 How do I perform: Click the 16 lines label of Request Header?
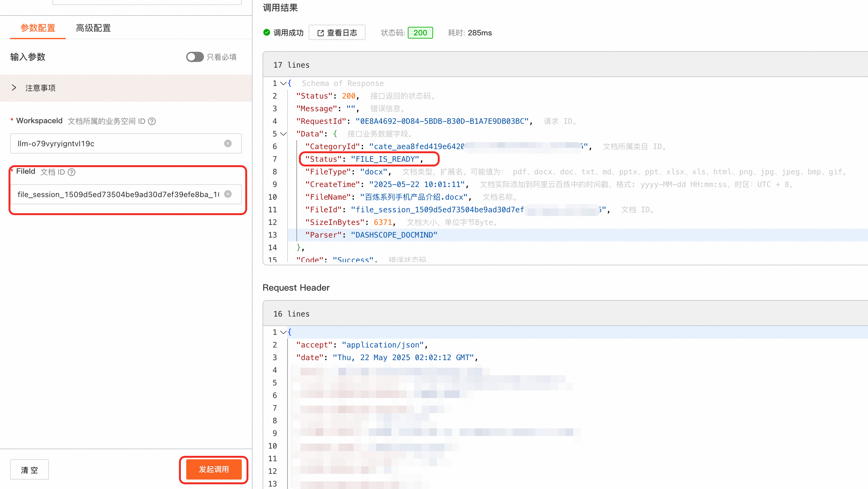pyautogui.click(x=291, y=314)
